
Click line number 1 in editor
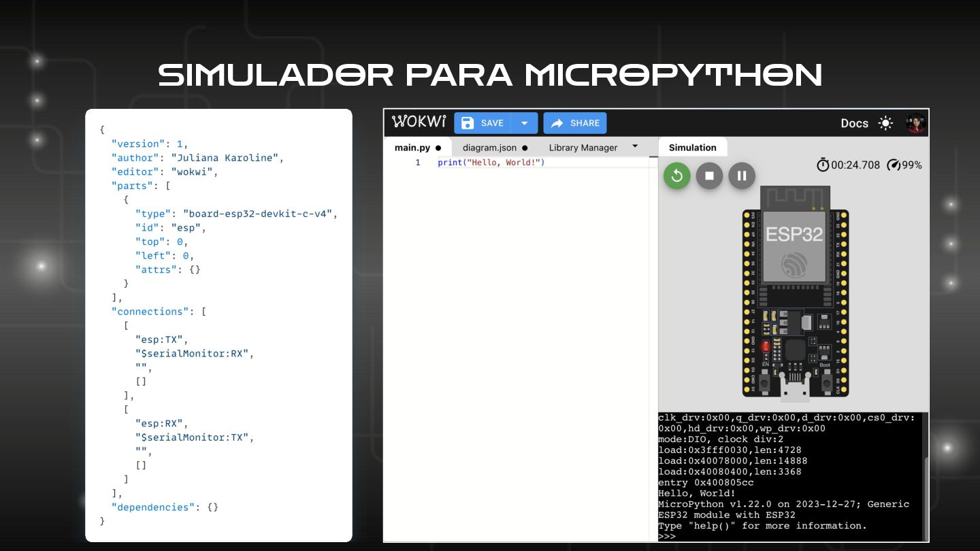click(419, 163)
